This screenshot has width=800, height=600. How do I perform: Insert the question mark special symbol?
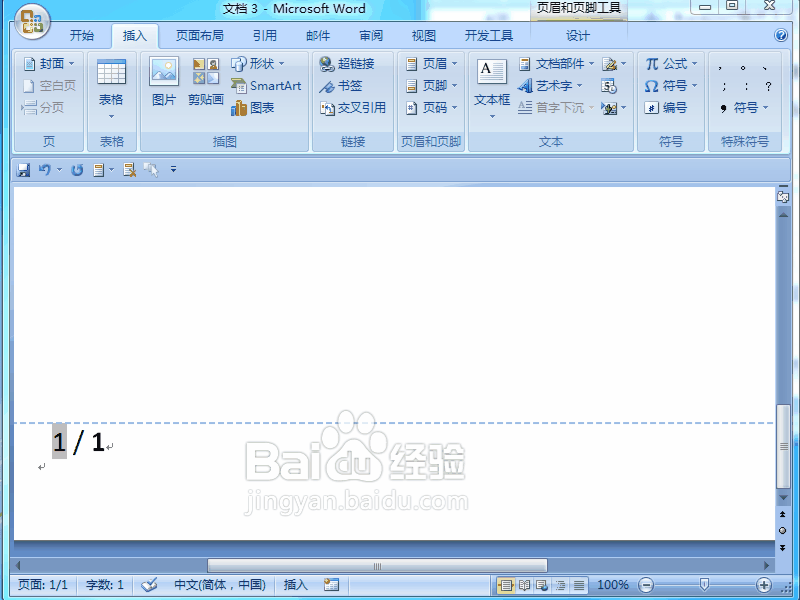(x=768, y=86)
